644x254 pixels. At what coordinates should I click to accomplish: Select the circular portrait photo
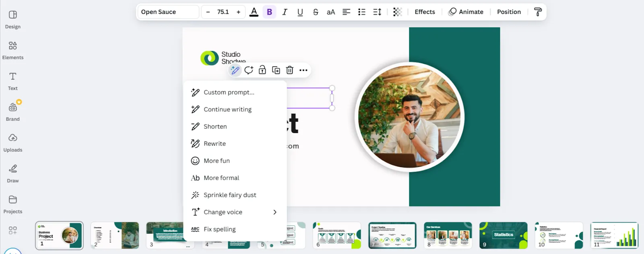pyautogui.click(x=409, y=117)
